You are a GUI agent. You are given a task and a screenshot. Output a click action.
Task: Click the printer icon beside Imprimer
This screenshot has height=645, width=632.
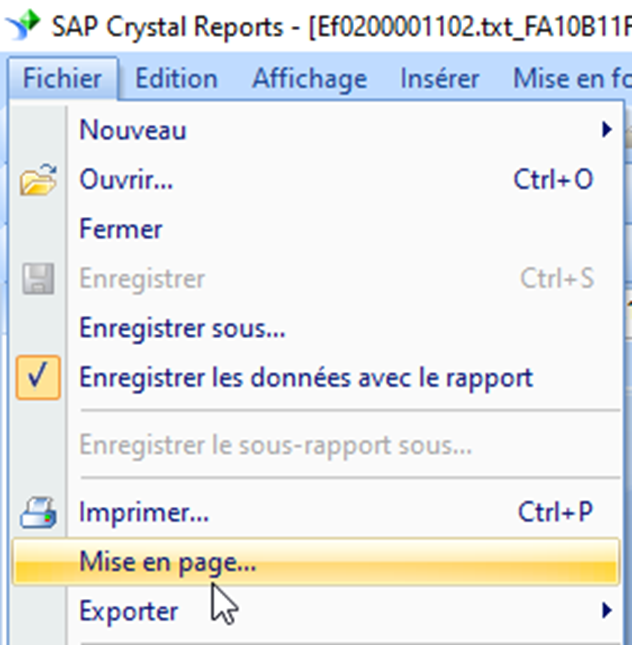38,514
